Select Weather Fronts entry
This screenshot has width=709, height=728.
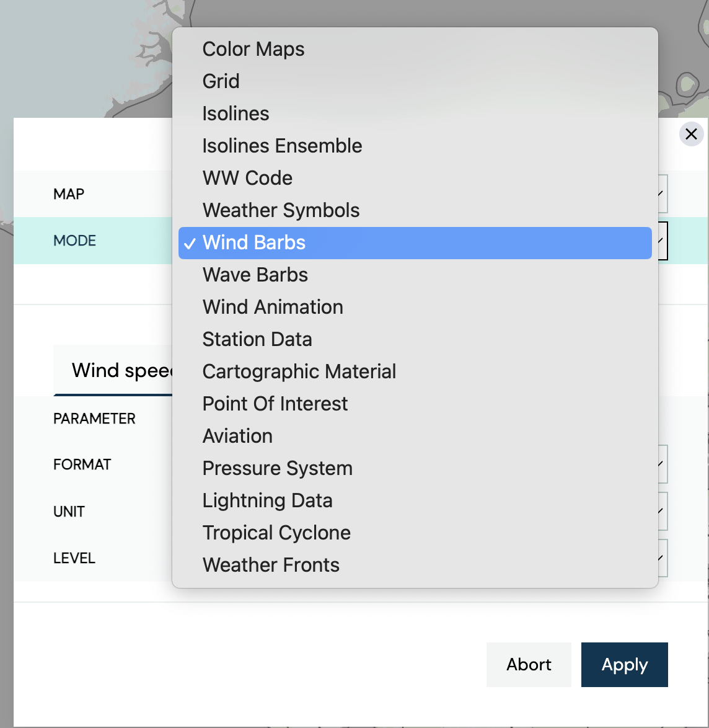pyautogui.click(x=271, y=565)
